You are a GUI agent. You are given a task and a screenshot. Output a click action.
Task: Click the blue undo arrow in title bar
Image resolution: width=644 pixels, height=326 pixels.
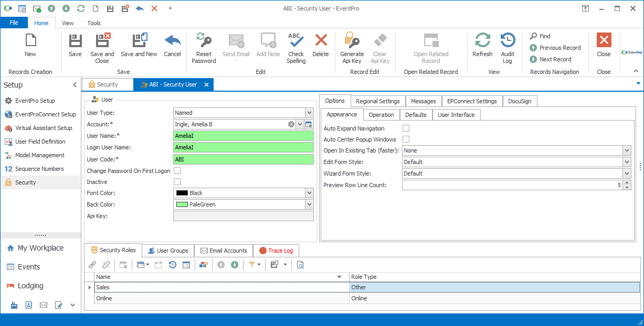point(140,8)
